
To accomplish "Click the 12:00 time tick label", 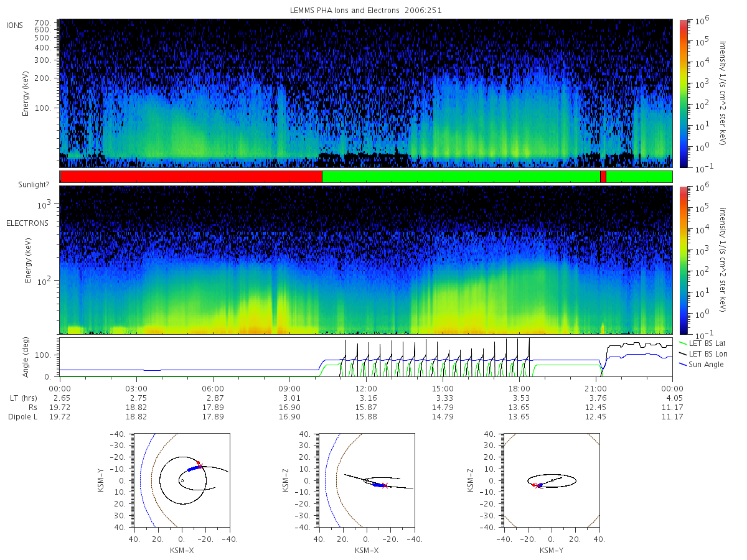I will [x=366, y=389].
